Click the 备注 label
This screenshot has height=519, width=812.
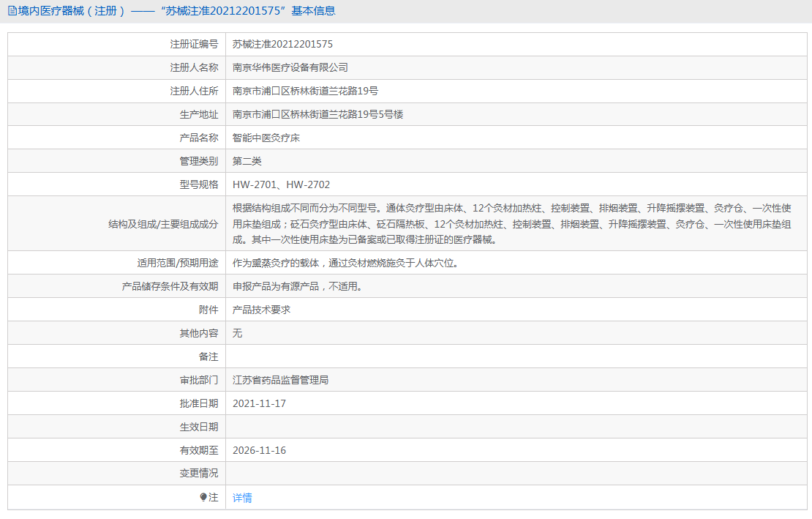pos(208,356)
